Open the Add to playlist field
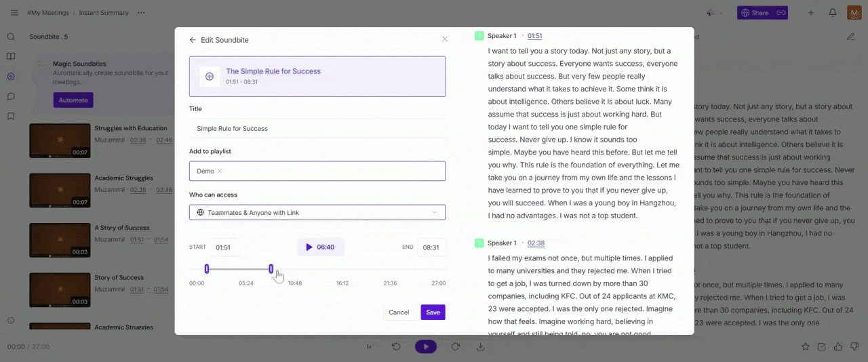 pos(317,171)
